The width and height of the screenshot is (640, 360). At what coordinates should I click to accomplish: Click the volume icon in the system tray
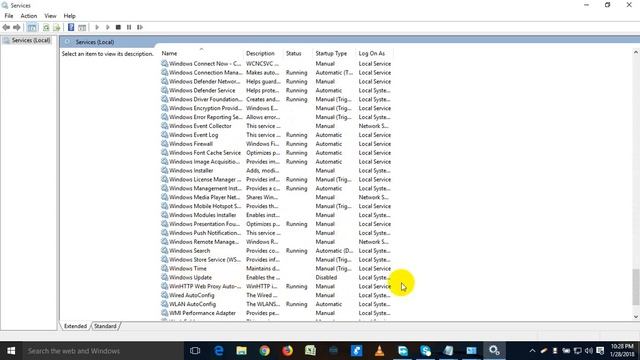[x=589, y=351]
